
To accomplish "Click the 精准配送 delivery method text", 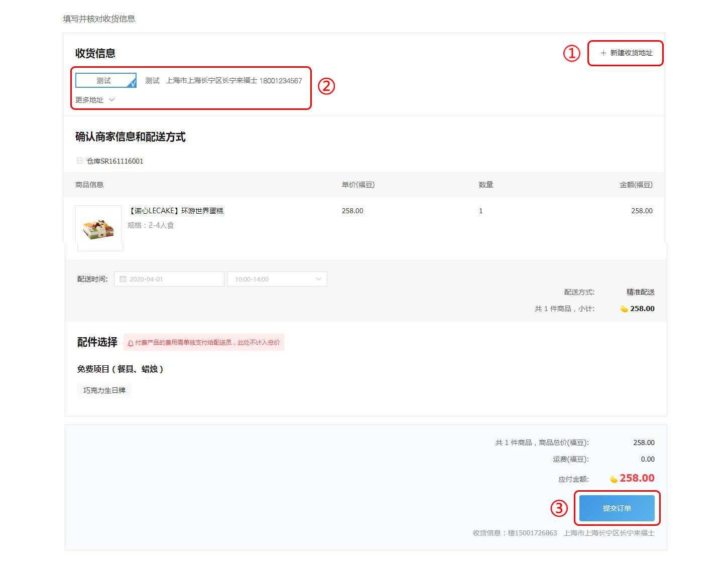I will point(640,292).
